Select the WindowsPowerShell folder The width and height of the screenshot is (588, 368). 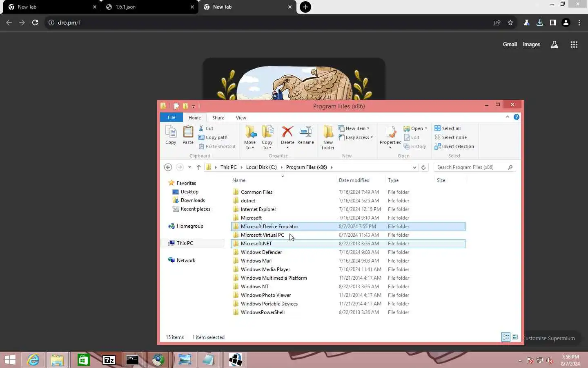coord(348,312)
